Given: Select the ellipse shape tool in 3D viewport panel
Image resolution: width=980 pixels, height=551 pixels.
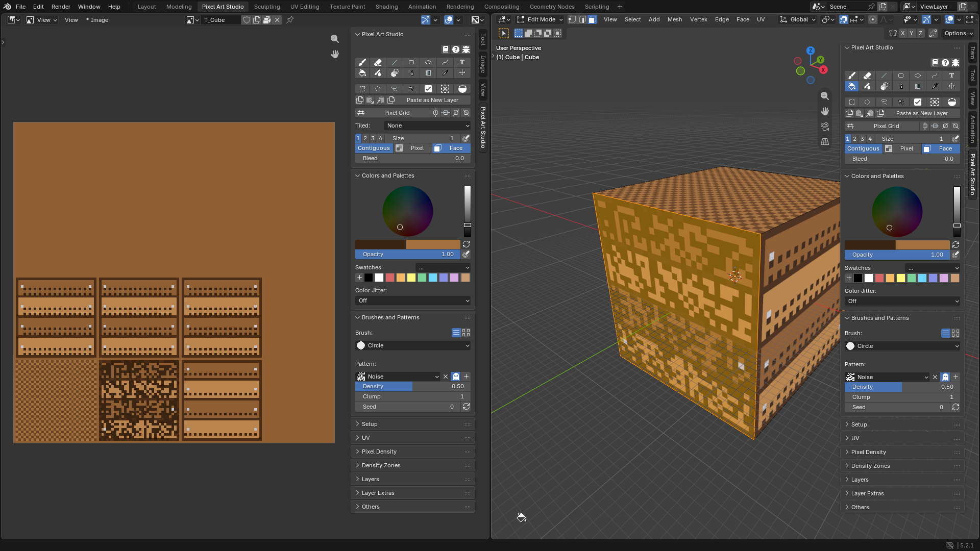Looking at the screenshot, I should (918, 76).
